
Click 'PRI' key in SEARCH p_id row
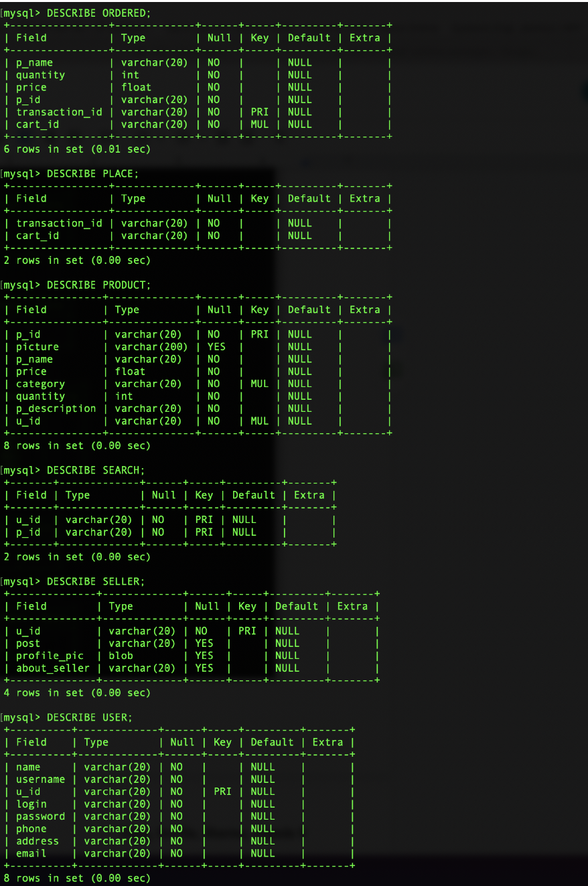tap(204, 532)
